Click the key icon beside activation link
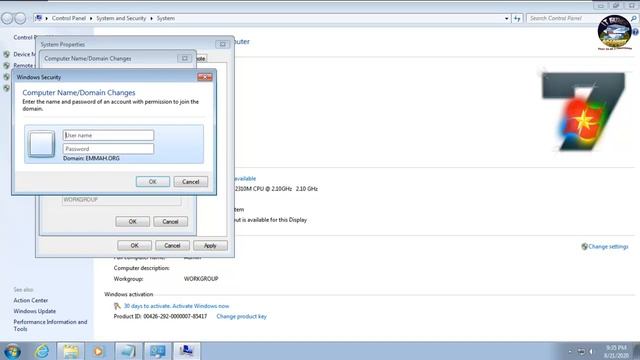 click(x=117, y=306)
